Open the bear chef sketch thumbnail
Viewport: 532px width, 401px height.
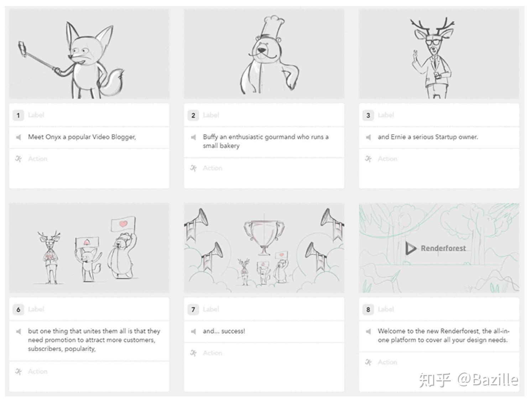point(264,54)
